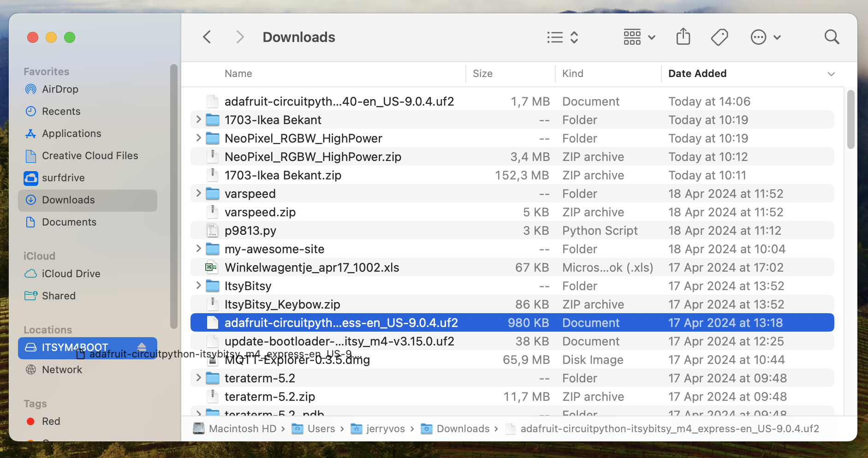Image resolution: width=868 pixels, height=458 pixels.
Task: Switch view mode with list view selector
Action: click(562, 37)
